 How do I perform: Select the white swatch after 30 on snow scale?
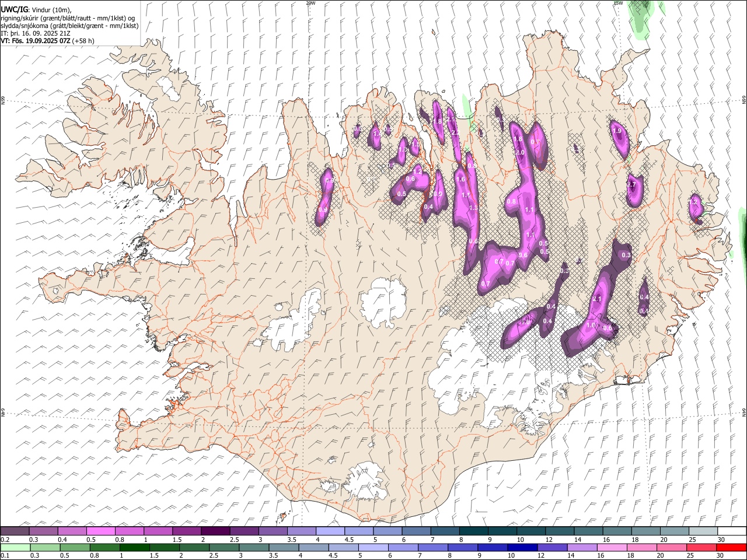[732, 531]
